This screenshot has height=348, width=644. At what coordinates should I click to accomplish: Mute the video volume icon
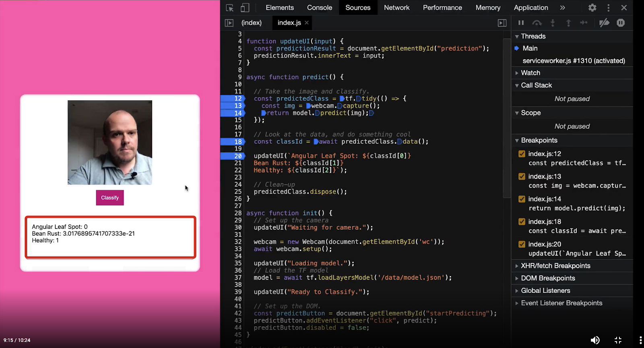595,340
